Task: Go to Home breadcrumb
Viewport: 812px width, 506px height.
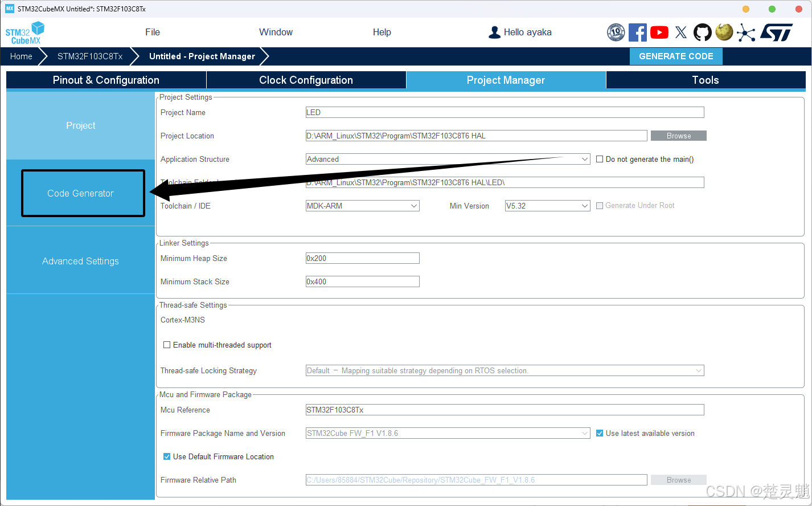Action: coord(21,56)
